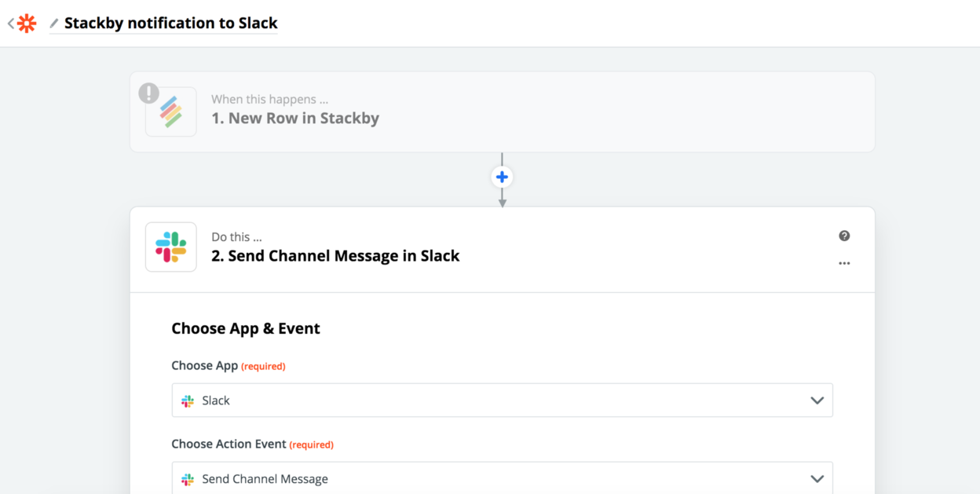Viewport: 980px width, 494px height.
Task: Click the small Slack icon in Choose App field
Action: 188,401
